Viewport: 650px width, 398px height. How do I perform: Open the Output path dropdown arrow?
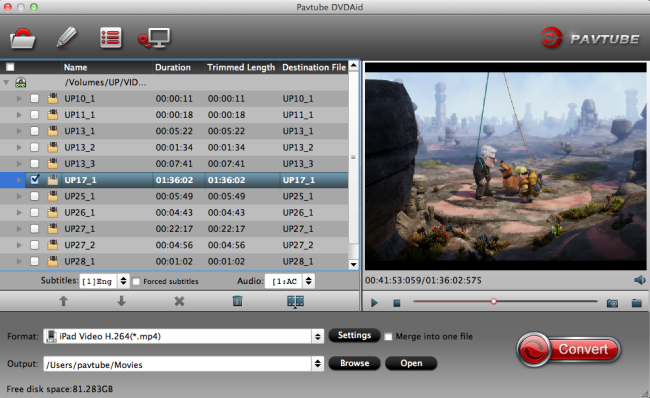tap(318, 364)
